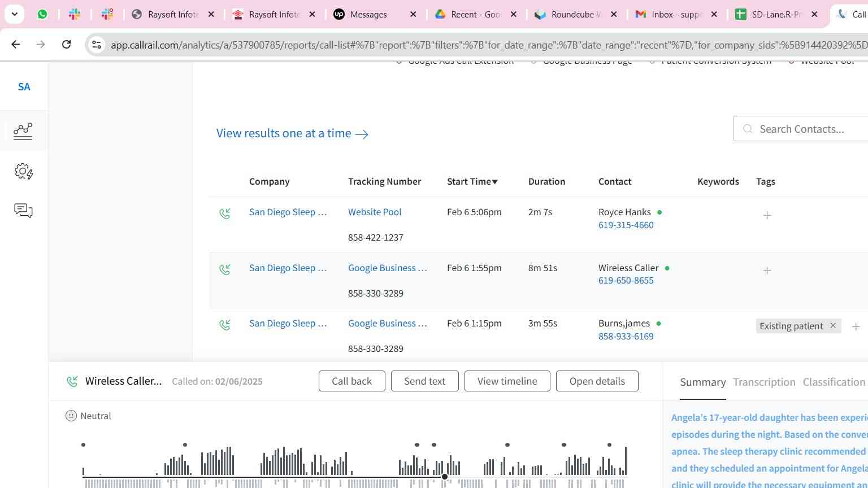
Task: Click the playback position handle on waveform
Action: pyautogui.click(x=445, y=477)
